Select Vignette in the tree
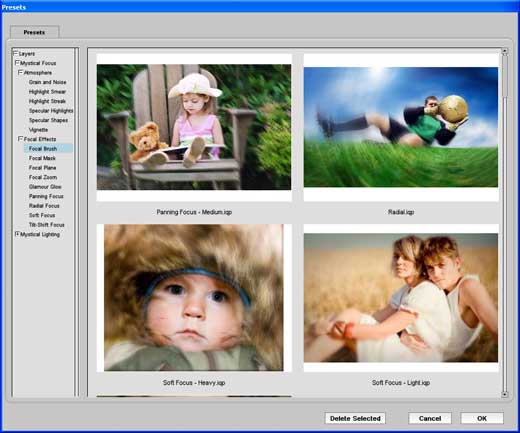The width and height of the screenshot is (520, 433). tap(38, 130)
